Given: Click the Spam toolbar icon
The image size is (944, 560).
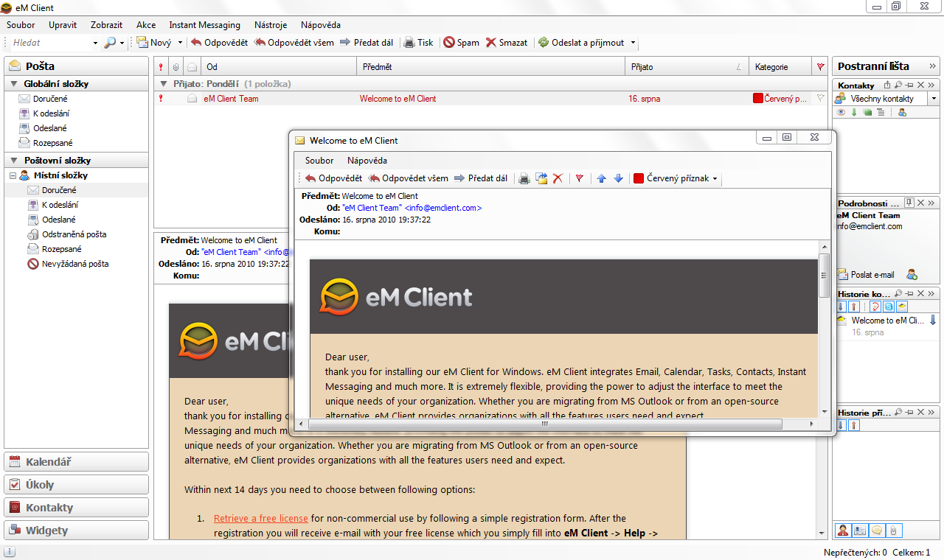Looking at the screenshot, I should tap(448, 43).
